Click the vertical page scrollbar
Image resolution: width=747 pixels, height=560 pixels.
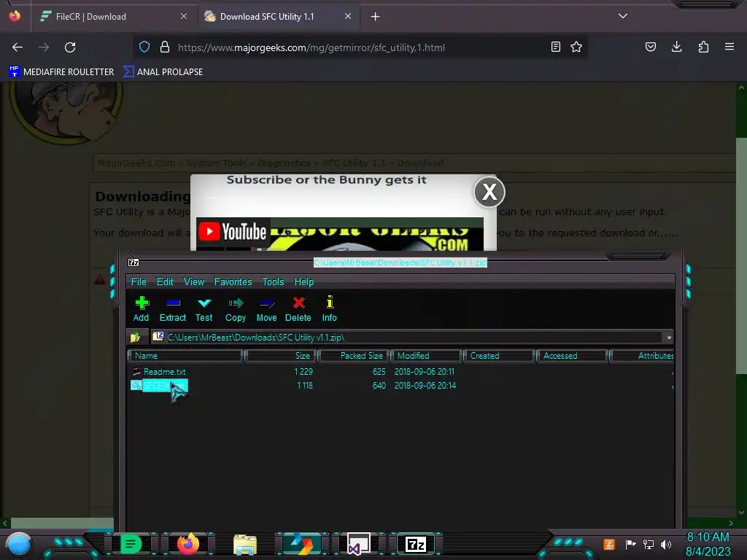[741, 256]
